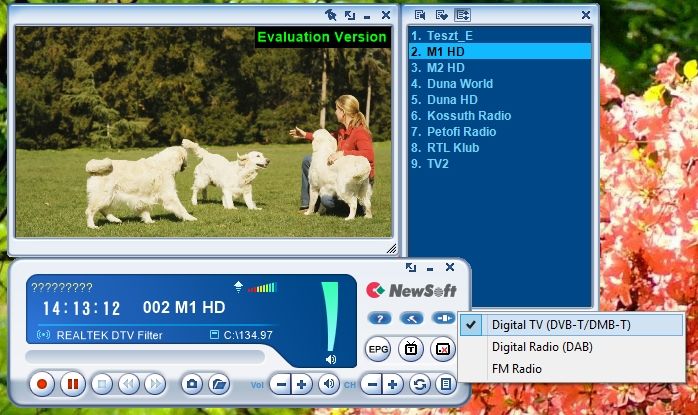Viewport: 698px width, 415px height.
Task: Close the channel list panel
Action: (x=586, y=15)
